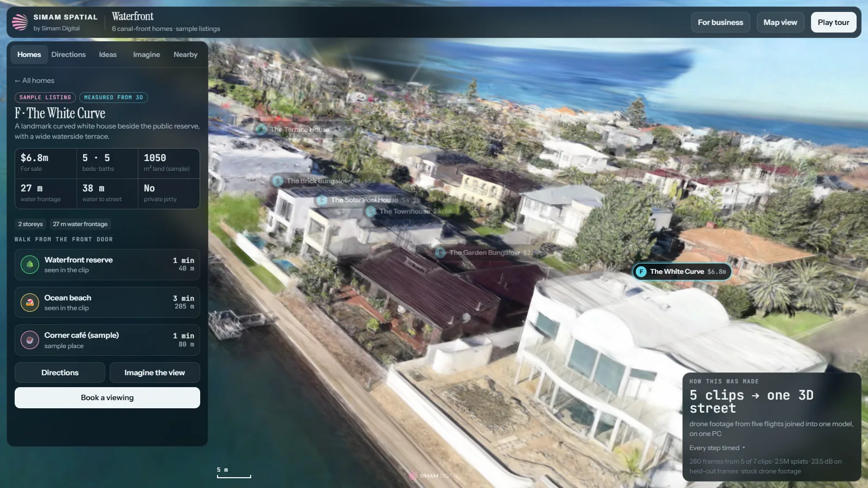Image resolution: width=868 pixels, height=488 pixels.
Task: Select map marker A The Terrace House
Action: (304, 129)
